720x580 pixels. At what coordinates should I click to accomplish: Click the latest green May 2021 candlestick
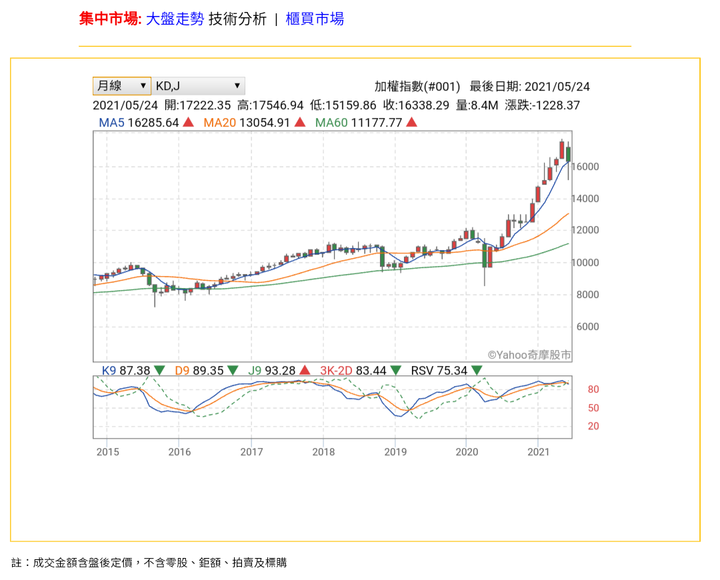568,154
